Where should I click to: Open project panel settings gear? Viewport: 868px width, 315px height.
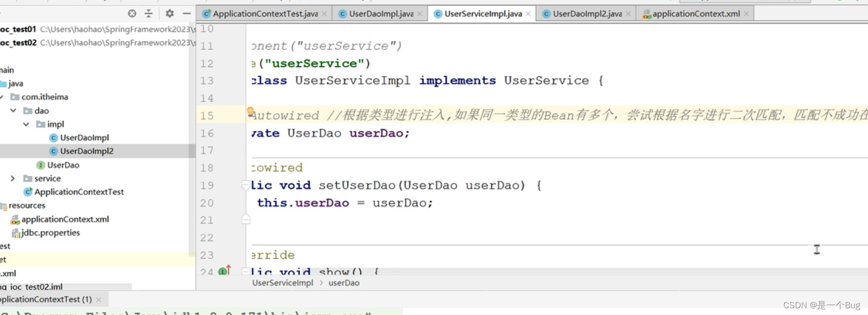click(x=169, y=13)
